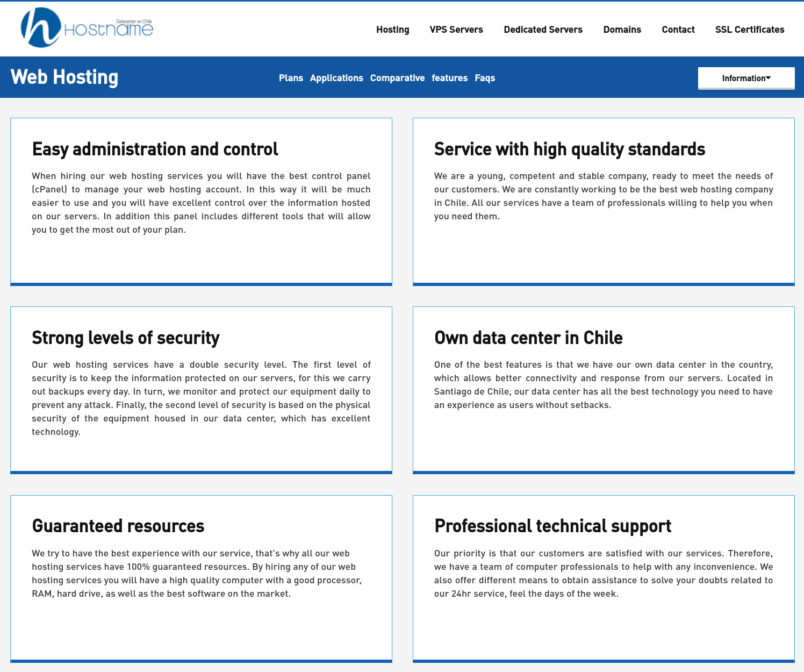Open the Hosting menu
This screenshot has width=804, height=672.
(x=392, y=30)
